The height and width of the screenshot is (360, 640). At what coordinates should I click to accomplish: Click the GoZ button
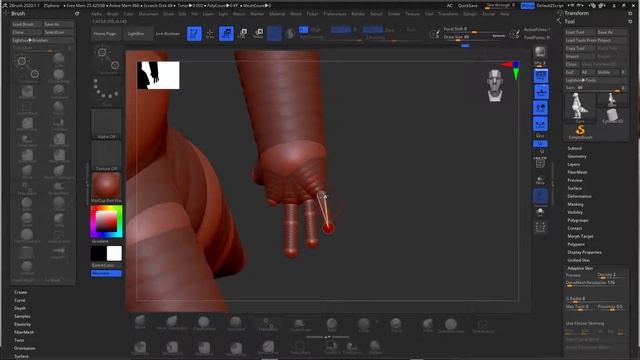[571, 72]
